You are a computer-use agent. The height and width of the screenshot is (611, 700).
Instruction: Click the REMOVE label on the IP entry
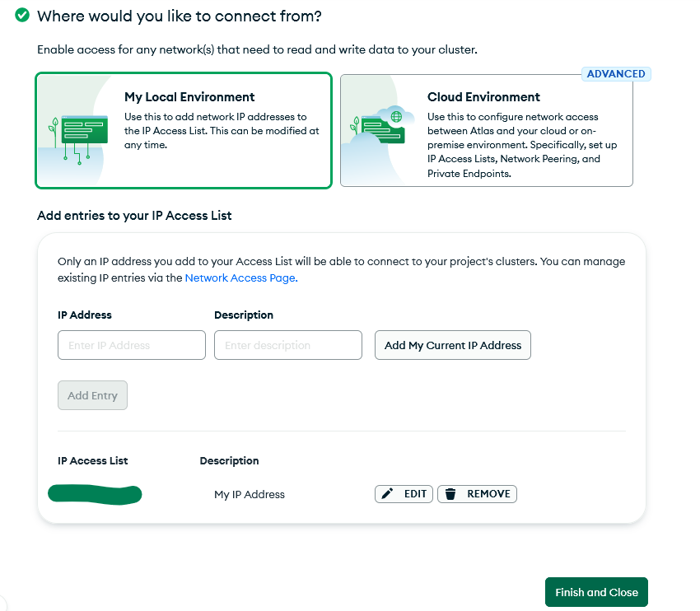point(488,494)
